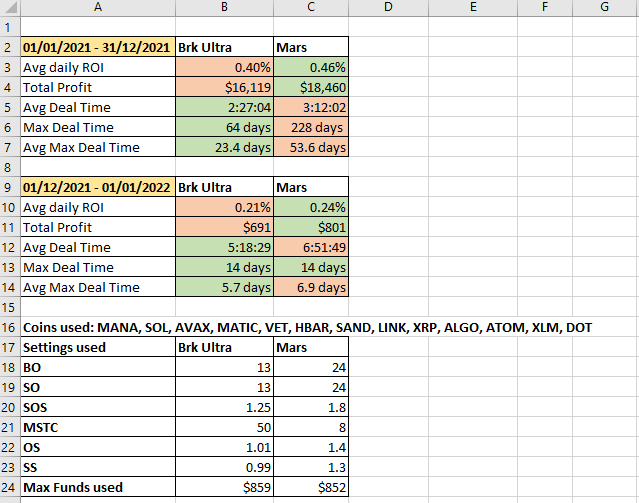
Task: Select the $16,119 Total Profit cell
Action: coord(225,87)
